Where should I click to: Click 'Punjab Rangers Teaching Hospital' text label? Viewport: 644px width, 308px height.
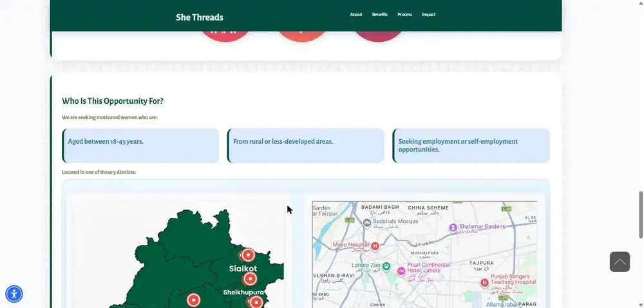pyautogui.click(x=513, y=279)
